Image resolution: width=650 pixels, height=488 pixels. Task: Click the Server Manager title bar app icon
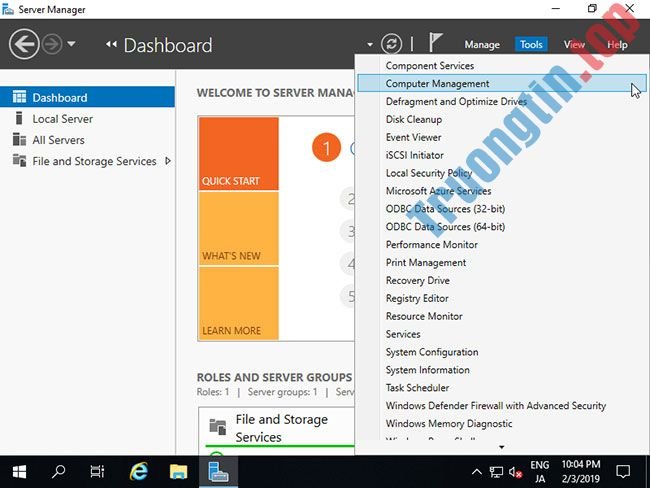coord(7,9)
